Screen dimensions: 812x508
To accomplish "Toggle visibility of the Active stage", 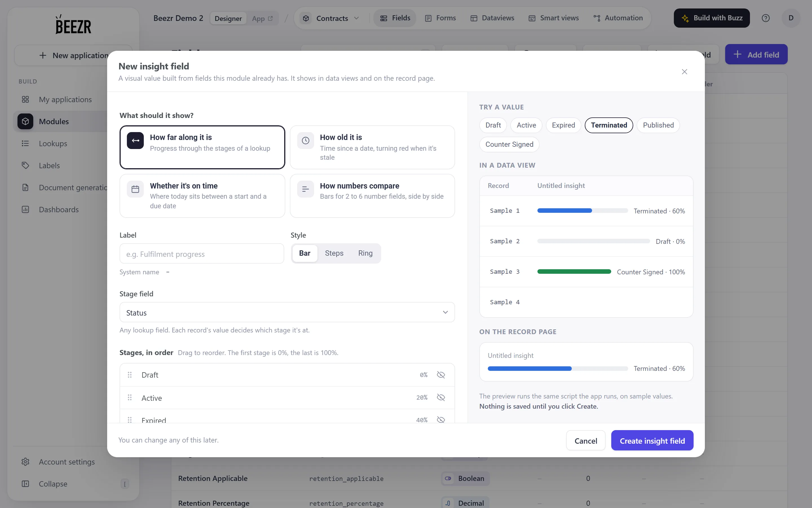I will point(441,397).
